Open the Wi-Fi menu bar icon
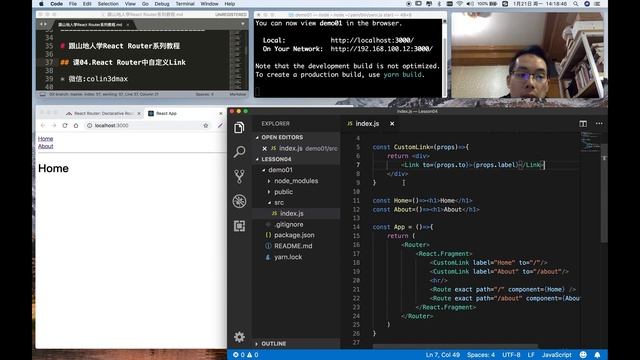This screenshot has width=640, height=360. click(x=460, y=4)
